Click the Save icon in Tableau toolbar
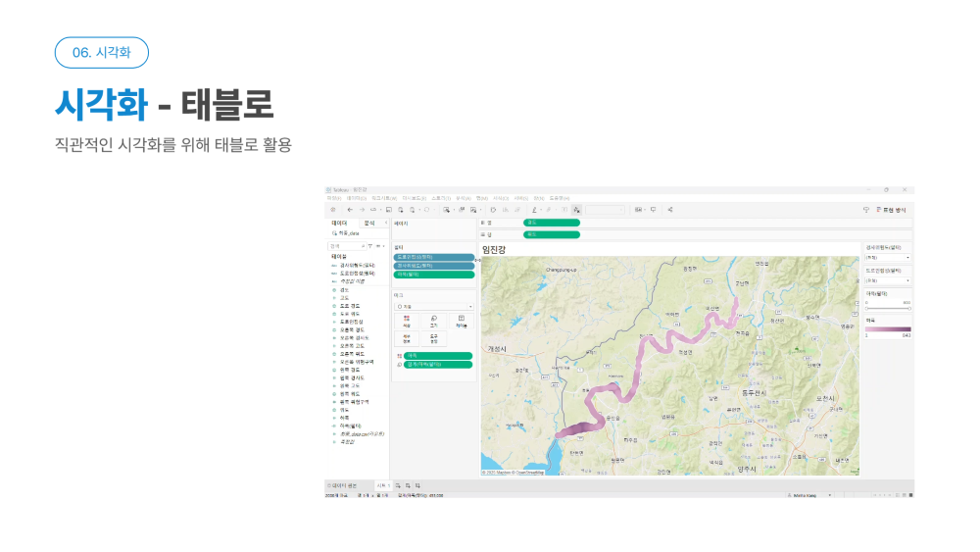Viewport: 980px width, 552px height. (x=389, y=210)
